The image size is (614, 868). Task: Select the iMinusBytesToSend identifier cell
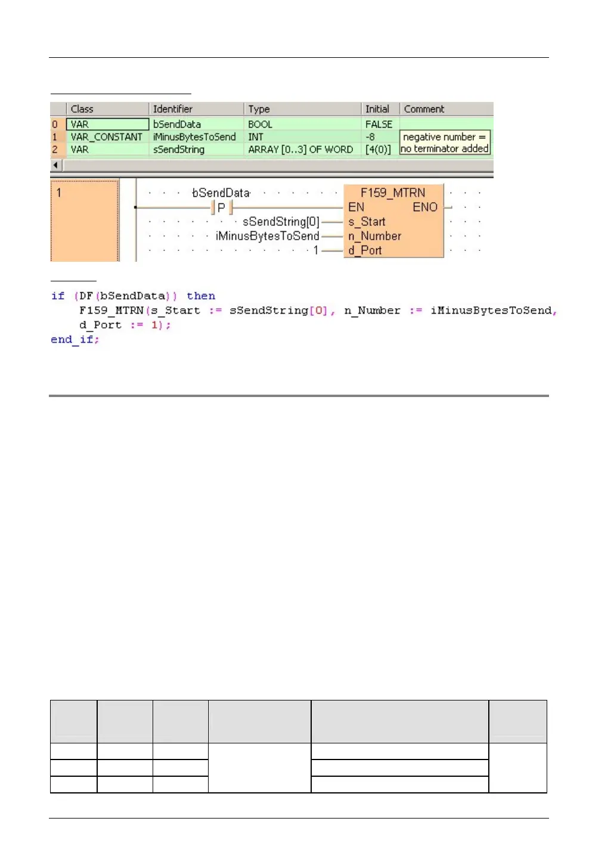coord(196,137)
